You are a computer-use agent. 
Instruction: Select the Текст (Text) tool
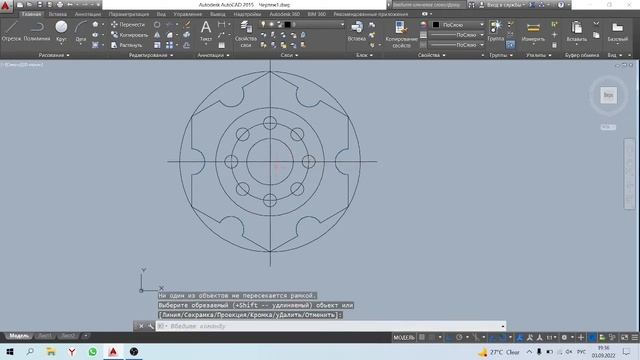[x=206, y=31]
